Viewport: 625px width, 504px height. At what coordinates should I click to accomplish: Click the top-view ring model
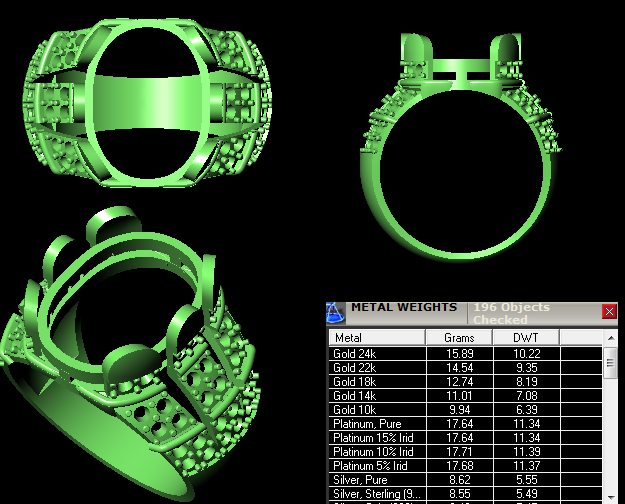coord(147,103)
